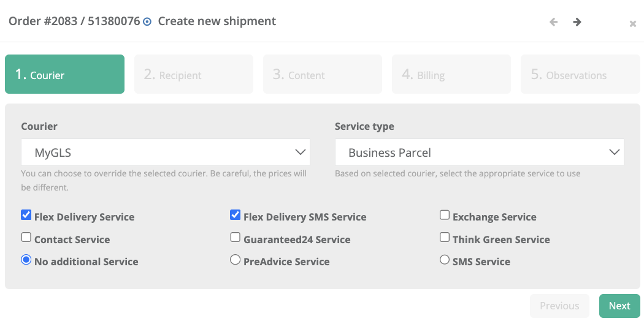
Task: Tick the Contact Service checkbox
Action: tap(26, 238)
